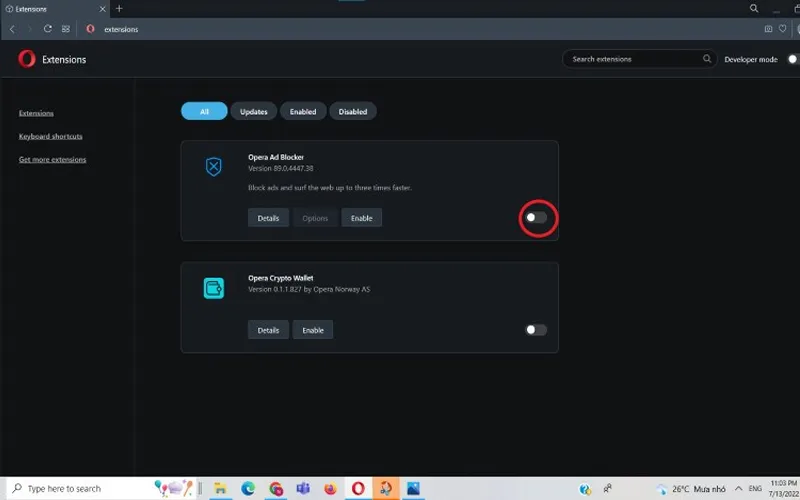The image size is (800, 500).
Task: Open the Speed Dial grid icon
Action: [66, 29]
